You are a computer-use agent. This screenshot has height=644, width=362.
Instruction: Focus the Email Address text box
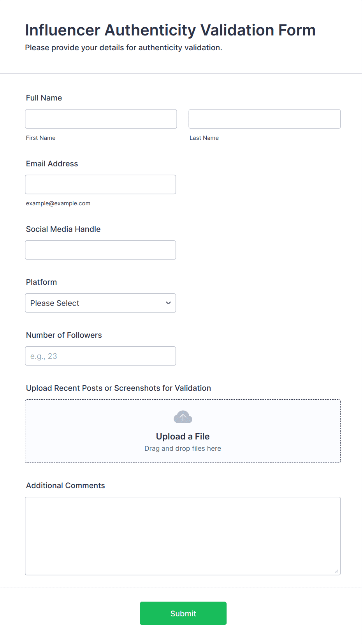[100, 184]
